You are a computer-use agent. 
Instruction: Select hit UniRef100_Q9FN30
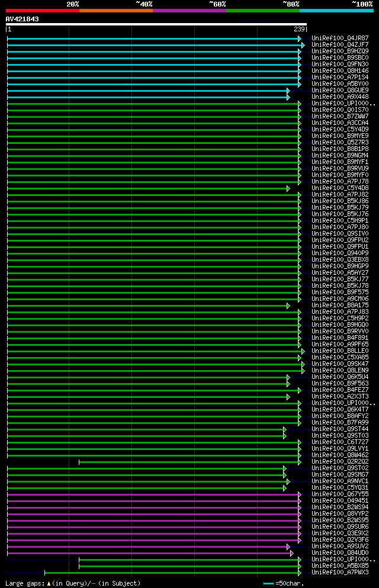point(340,64)
